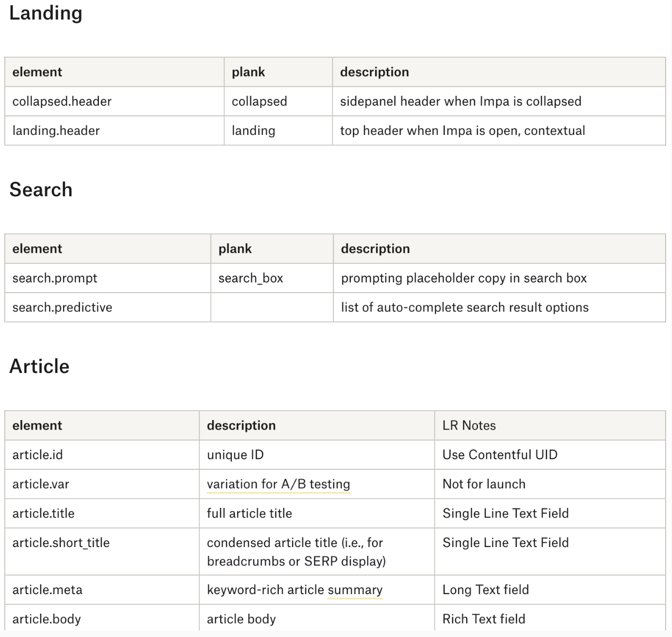The height and width of the screenshot is (637, 672).
Task: Click 'sidepanel header when Impa is collapsed'
Action: point(461,102)
